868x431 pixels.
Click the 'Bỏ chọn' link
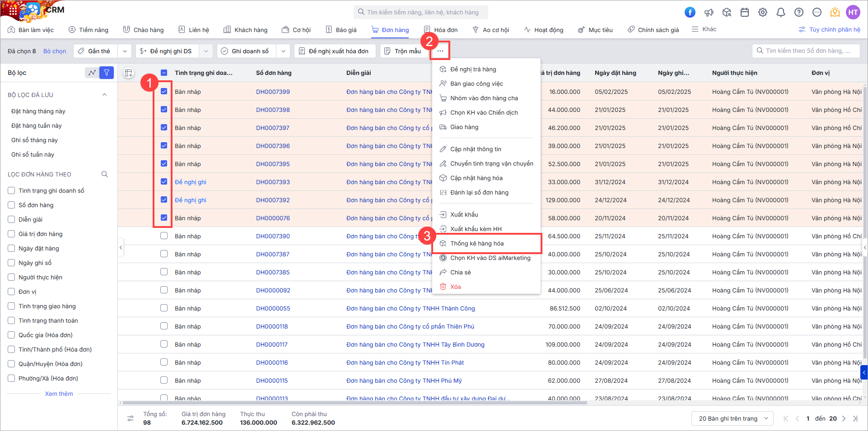(55, 51)
